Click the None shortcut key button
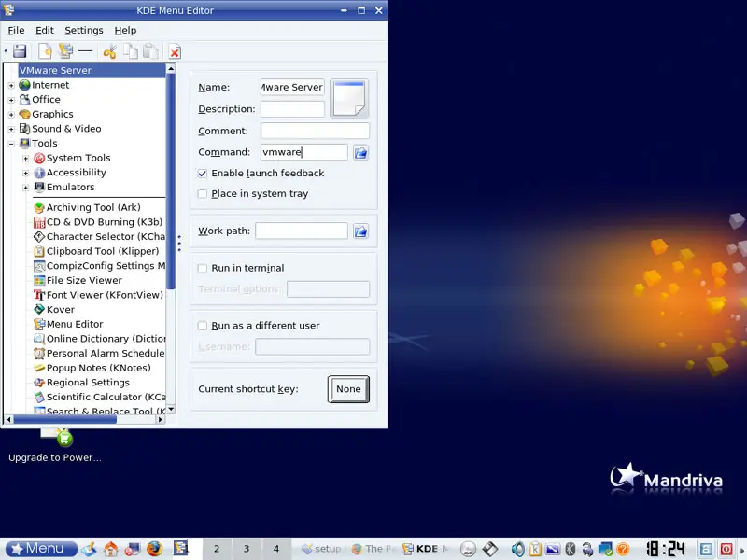Screen dimensions: 747x560 (348, 389)
